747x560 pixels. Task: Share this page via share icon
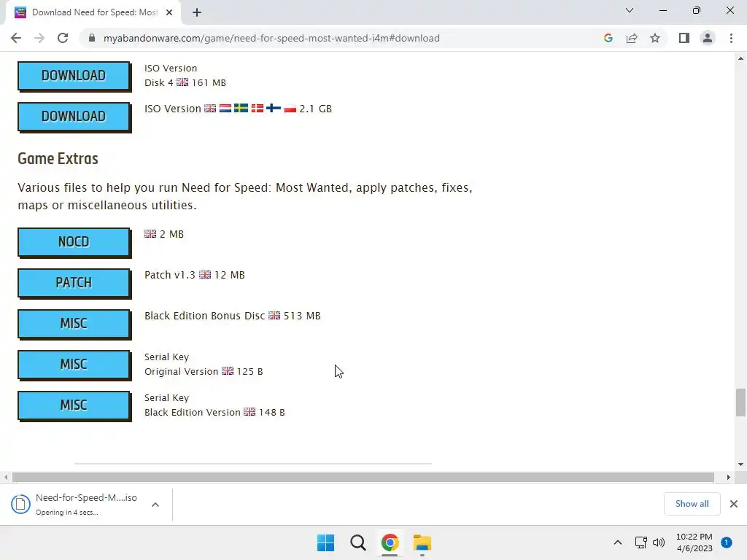pos(632,38)
